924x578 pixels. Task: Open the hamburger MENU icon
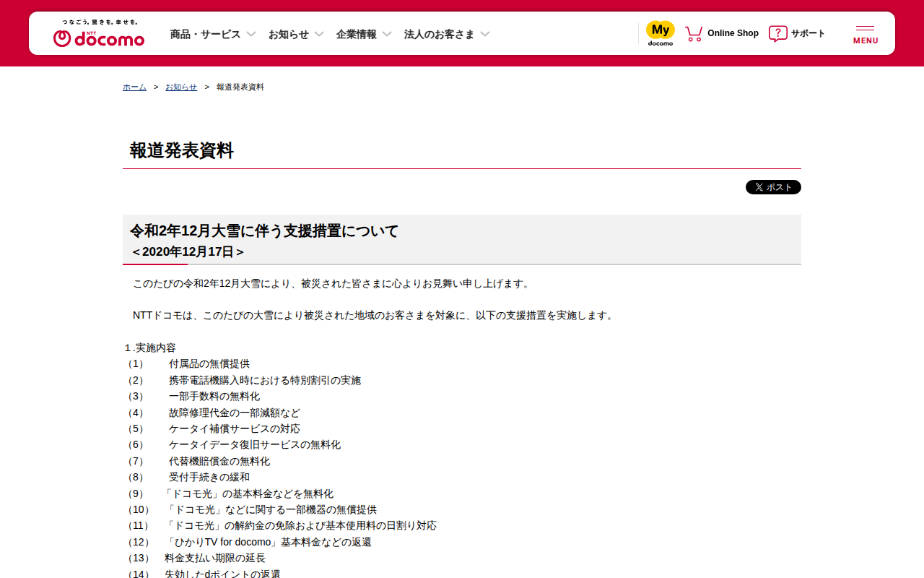click(866, 35)
